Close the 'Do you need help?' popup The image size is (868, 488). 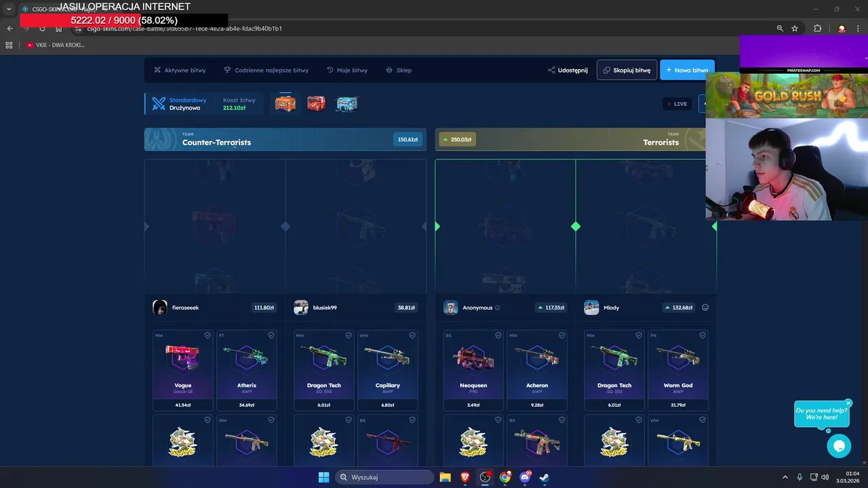point(848,403)
